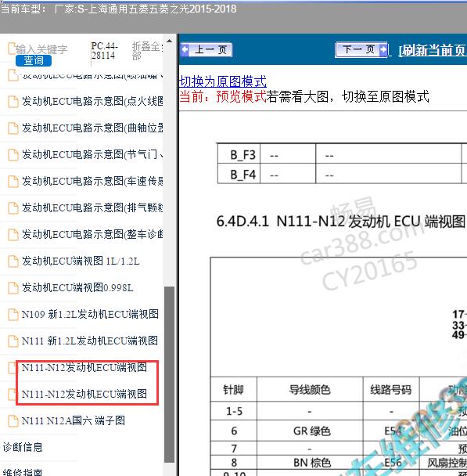Open 发动机ECU电路示意图(车速传感 item
This screenshot has width=467, height=476.
[x=92, y=181]
